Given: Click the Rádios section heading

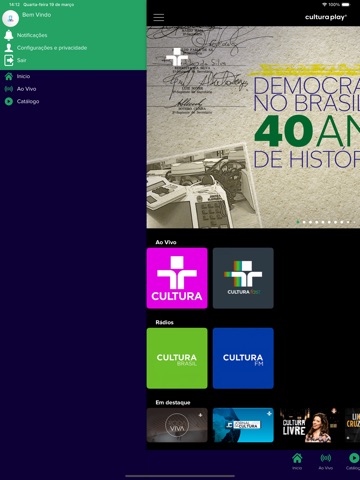Looking at the screenshot, I should [165, 322].
